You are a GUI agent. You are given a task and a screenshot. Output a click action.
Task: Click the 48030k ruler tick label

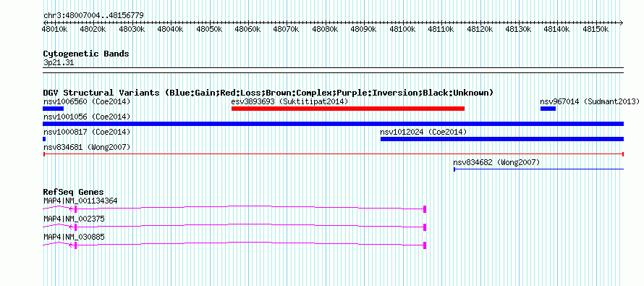point(132,29)
